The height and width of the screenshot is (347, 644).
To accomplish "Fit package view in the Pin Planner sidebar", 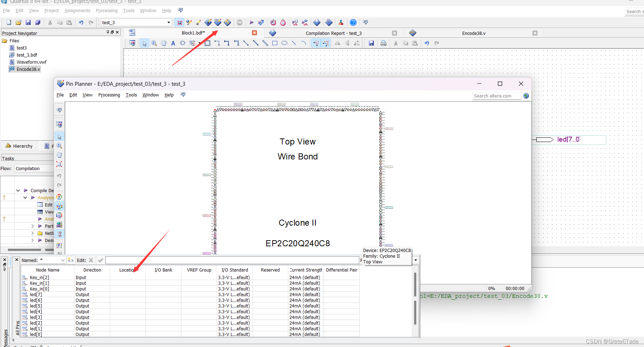I will click(x=60, y=164).
